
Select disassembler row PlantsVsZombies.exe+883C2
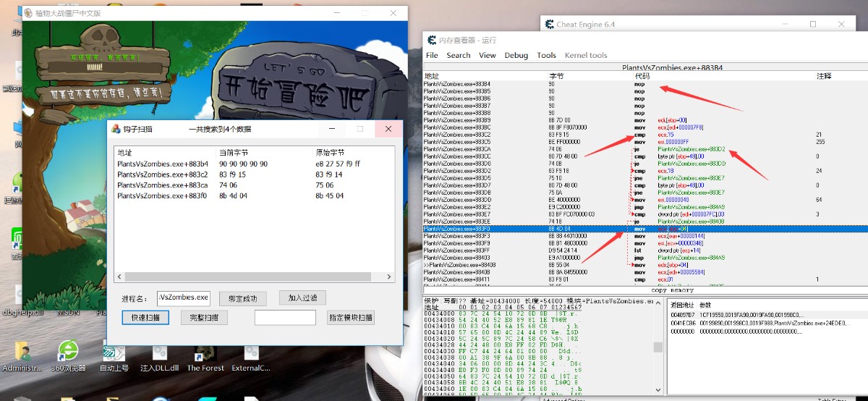coord(645,135)
